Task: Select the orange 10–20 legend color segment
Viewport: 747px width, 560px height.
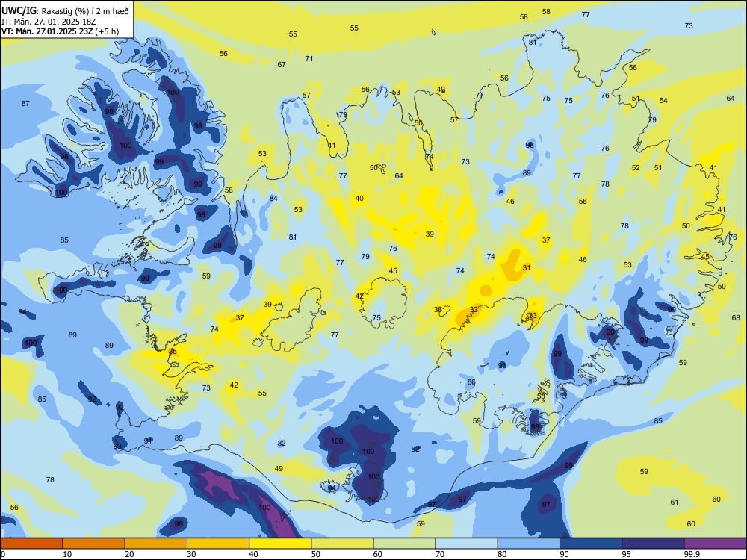Action: (x=94, y=544)
